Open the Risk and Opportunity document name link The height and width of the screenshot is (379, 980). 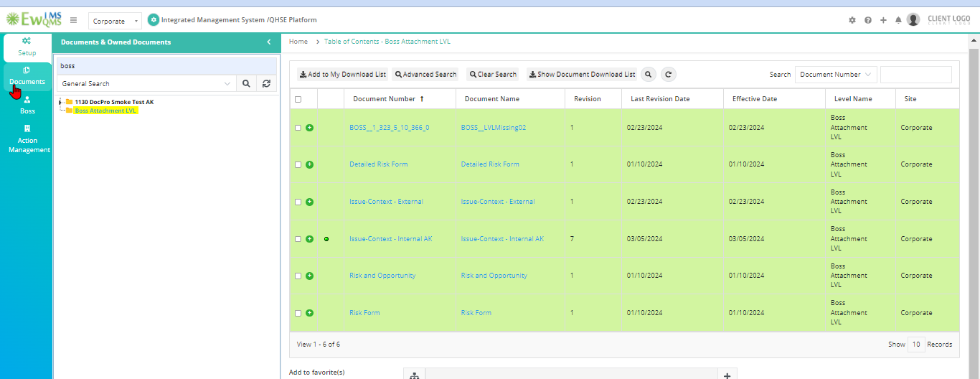(x=494, y=276)
